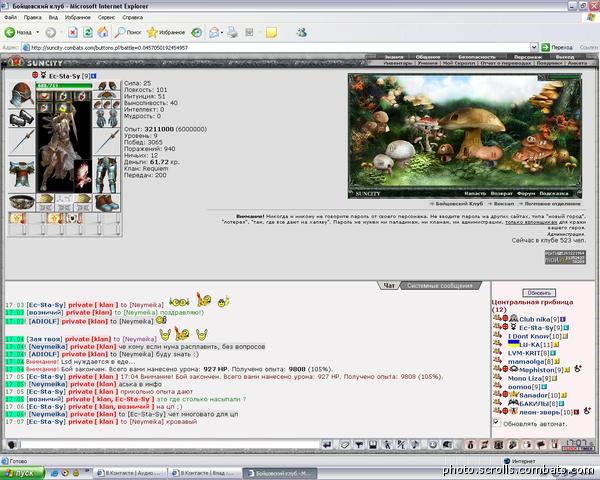Click the eraser clear-chat icon
This screenshot has height=480, width=600.
tap(345, 445)
